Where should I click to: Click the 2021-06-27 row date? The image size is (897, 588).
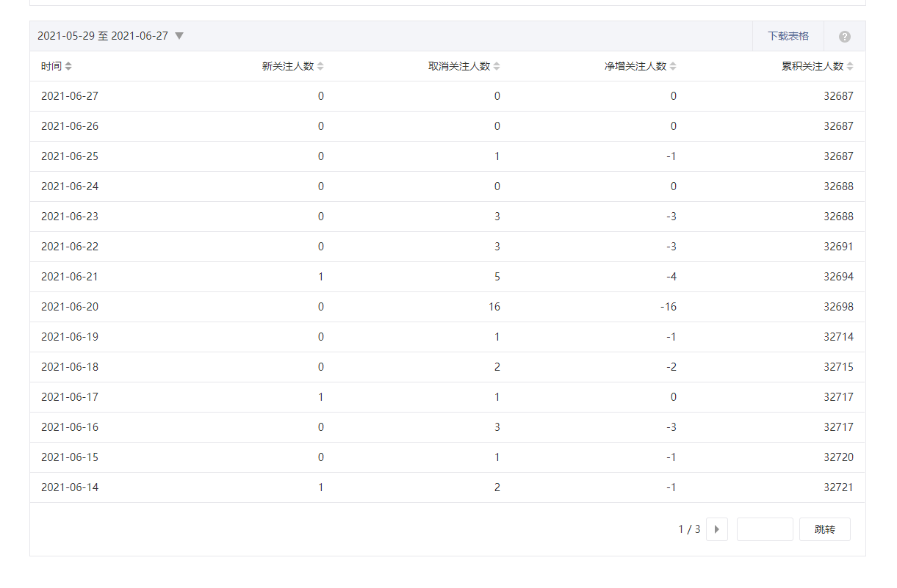tap(70, 96)
